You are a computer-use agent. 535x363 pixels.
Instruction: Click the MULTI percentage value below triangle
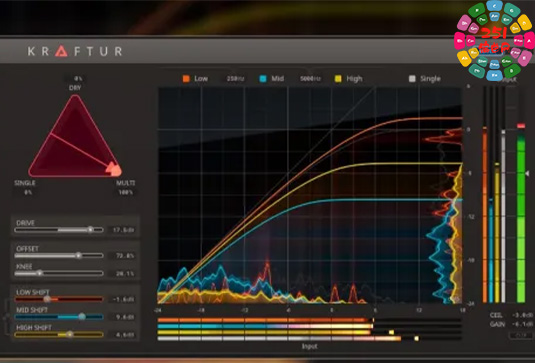click(x=125, y=192)
